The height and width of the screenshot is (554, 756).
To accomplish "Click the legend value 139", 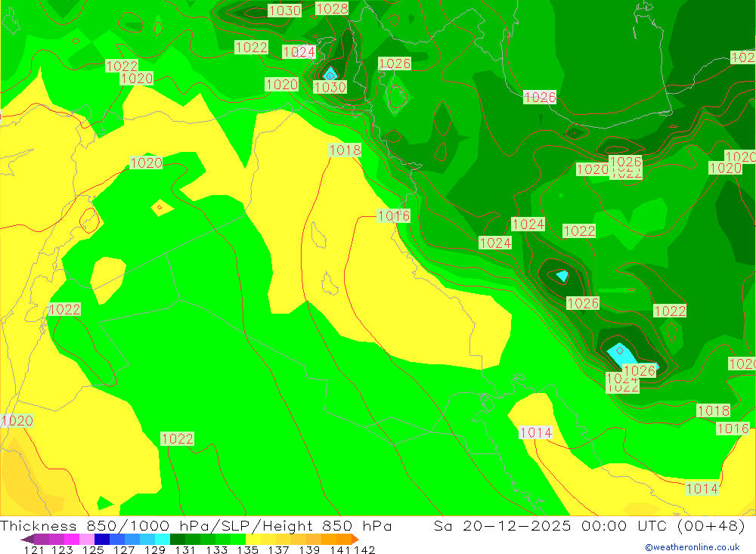I will pos(309,549).
